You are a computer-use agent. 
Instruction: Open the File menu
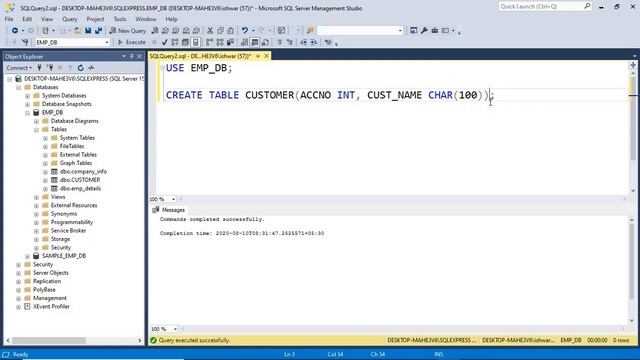(x=9, y=19)
